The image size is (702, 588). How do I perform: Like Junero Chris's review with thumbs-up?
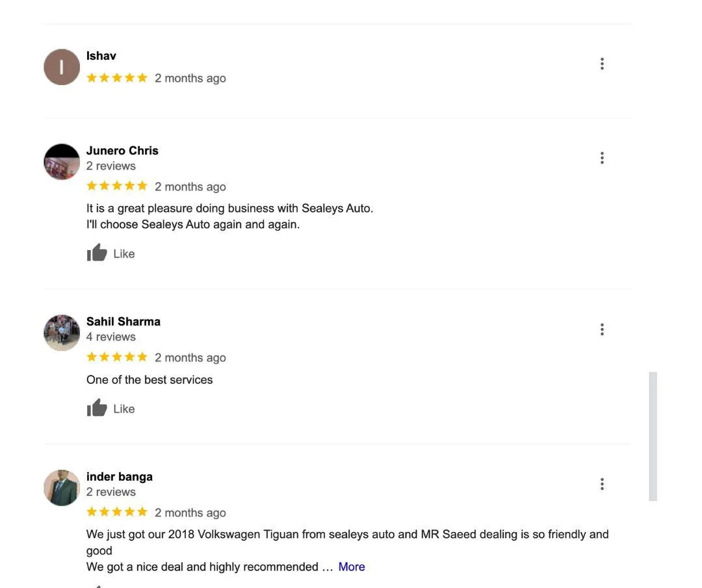(97, 253)
